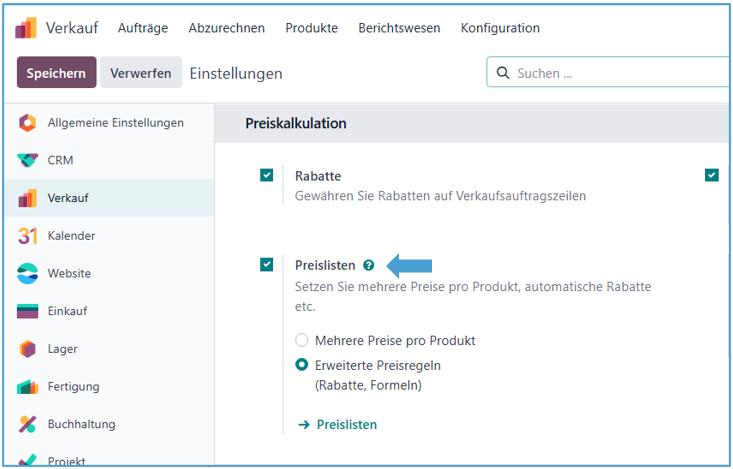
Task: Open Allgemeine Einstellungen in the sidebar
Action: pyautogui.click(x=115, y=123)
